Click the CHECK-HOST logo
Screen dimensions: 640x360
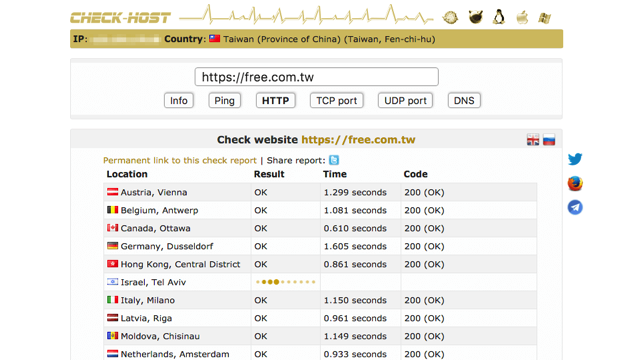coord(120,18)
